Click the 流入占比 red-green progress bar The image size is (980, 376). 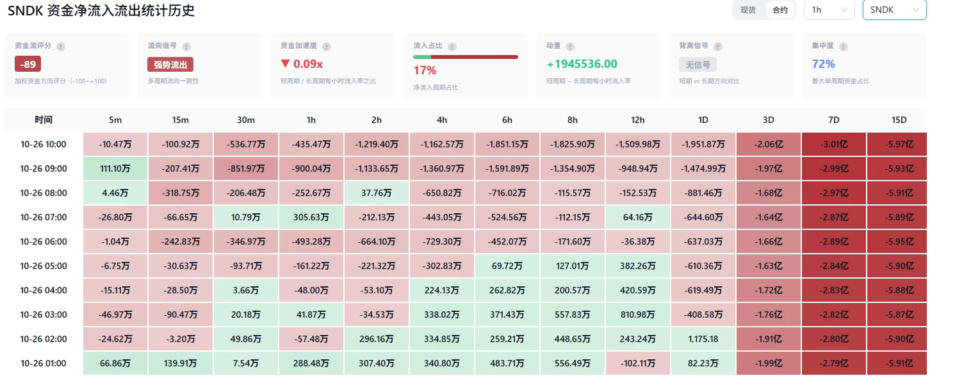[x=466, y=57]
